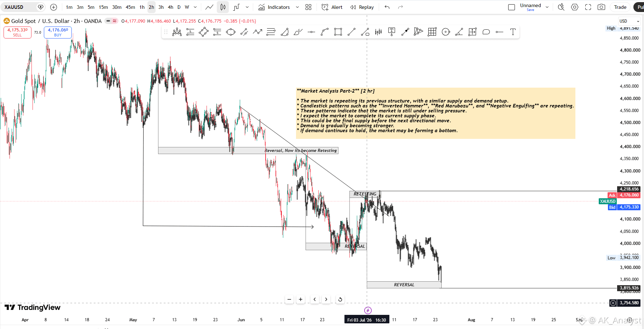Move the drawing toolbar by its drag handle

(166, 32)
